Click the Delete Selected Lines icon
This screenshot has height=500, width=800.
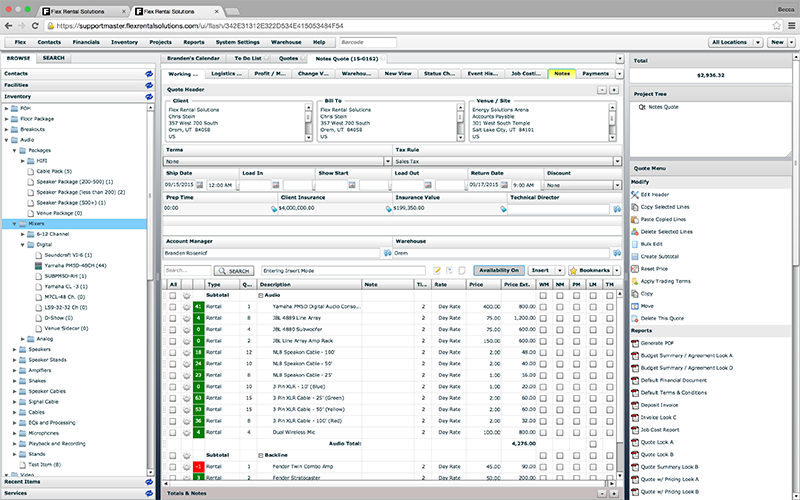(x=635, y=232)
